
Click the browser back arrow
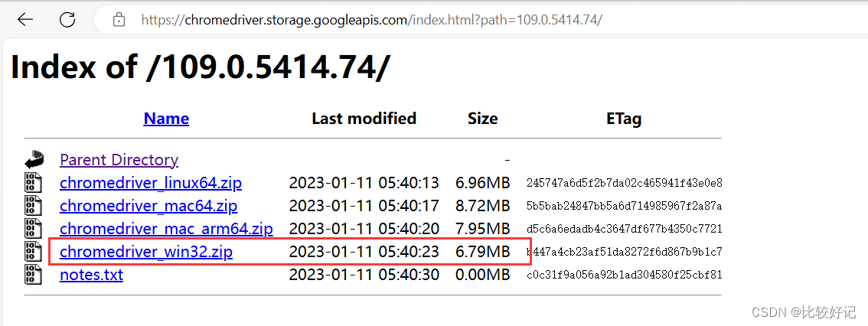(x=24, y=20)
